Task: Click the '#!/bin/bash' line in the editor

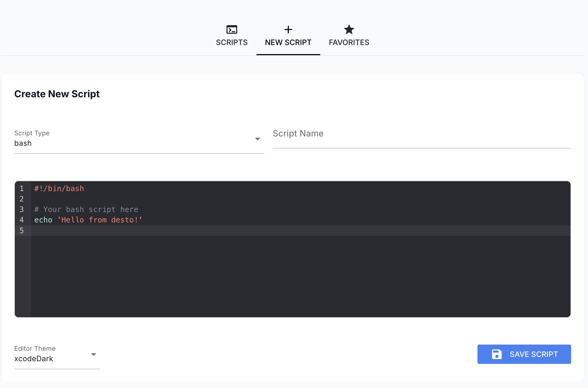Action: 59,188
